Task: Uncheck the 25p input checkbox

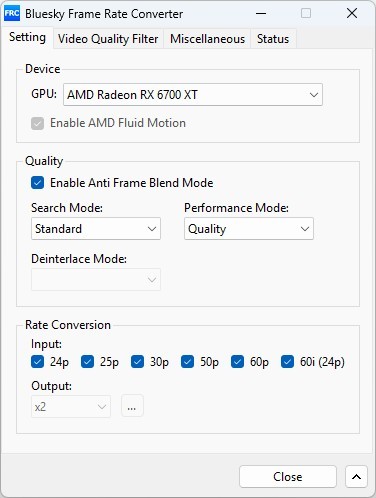Action: coord(87,361)
